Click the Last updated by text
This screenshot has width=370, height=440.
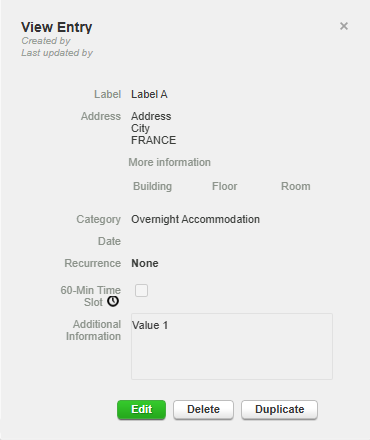coord(57,53)
